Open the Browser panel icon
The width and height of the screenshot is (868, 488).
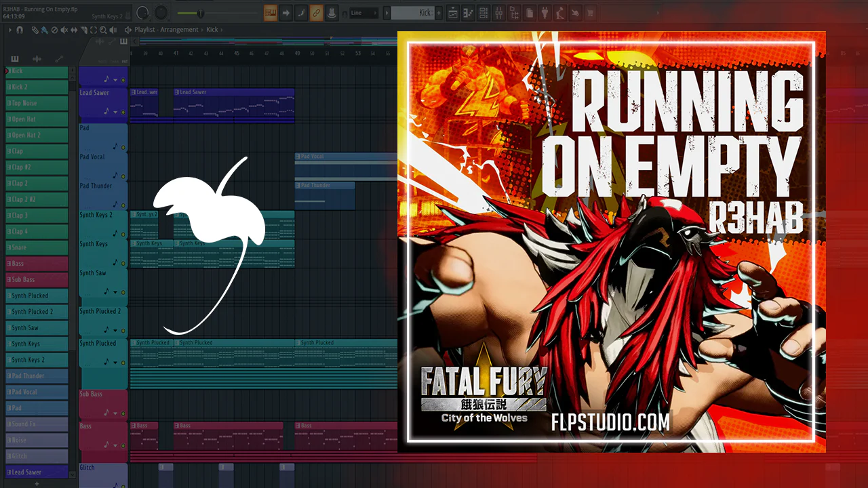(515, 12)
